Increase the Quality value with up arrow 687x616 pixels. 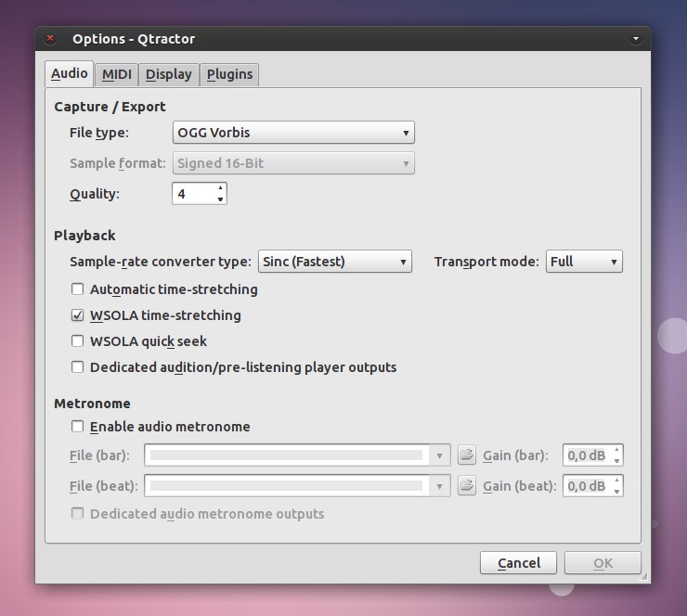click(x=220, y=188)
